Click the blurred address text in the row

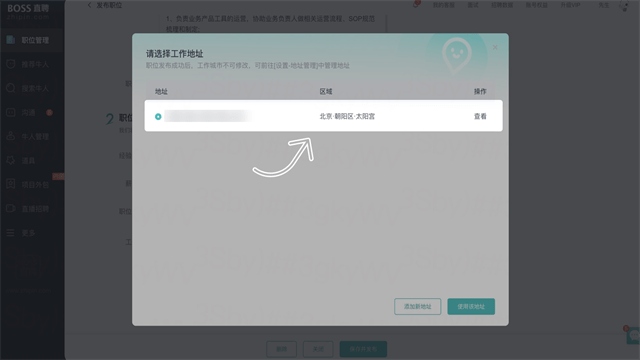[207, 116]
